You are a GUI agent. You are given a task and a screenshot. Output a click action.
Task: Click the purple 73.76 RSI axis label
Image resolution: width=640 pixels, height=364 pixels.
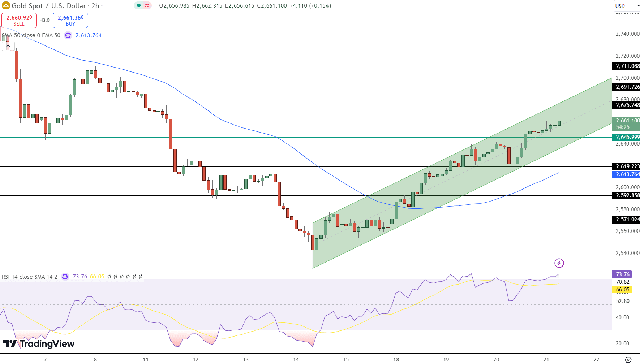pyautogui.click(x=622, y=274)
